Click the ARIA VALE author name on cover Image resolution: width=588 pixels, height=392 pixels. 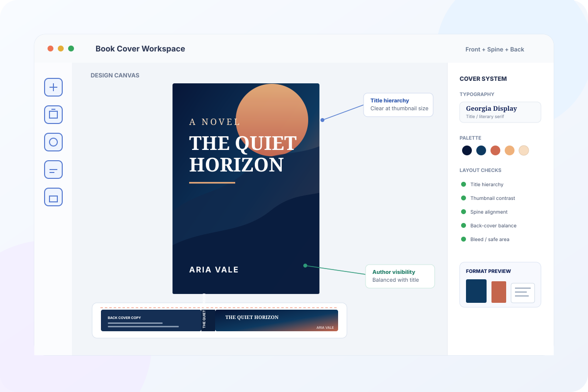click(x=214, y=269)
